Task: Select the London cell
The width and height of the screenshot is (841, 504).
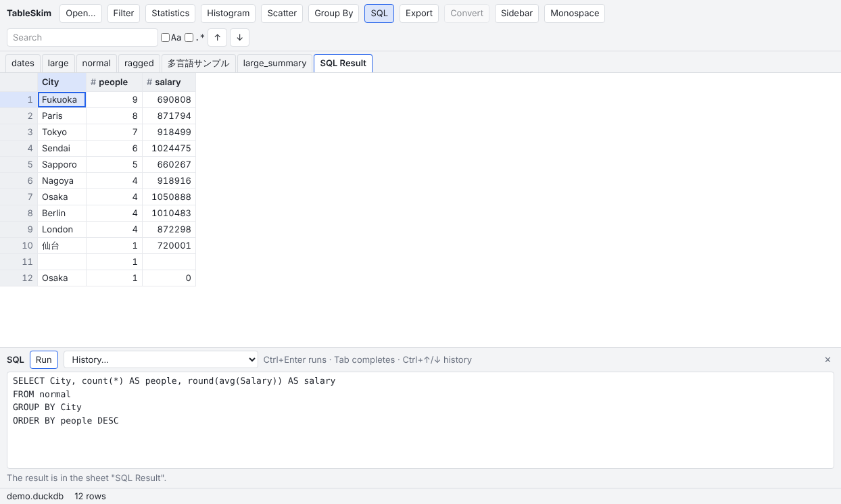Action: point(62,229)
